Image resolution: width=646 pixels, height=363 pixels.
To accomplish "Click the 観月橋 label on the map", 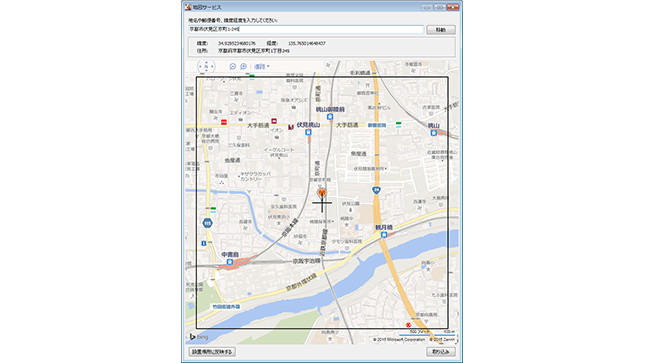I will pos(384,227).
